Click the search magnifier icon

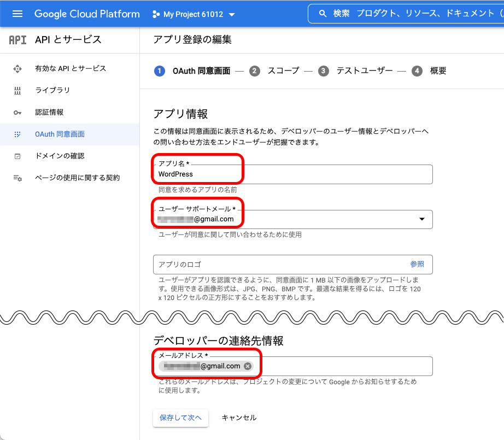coord(323,14)
